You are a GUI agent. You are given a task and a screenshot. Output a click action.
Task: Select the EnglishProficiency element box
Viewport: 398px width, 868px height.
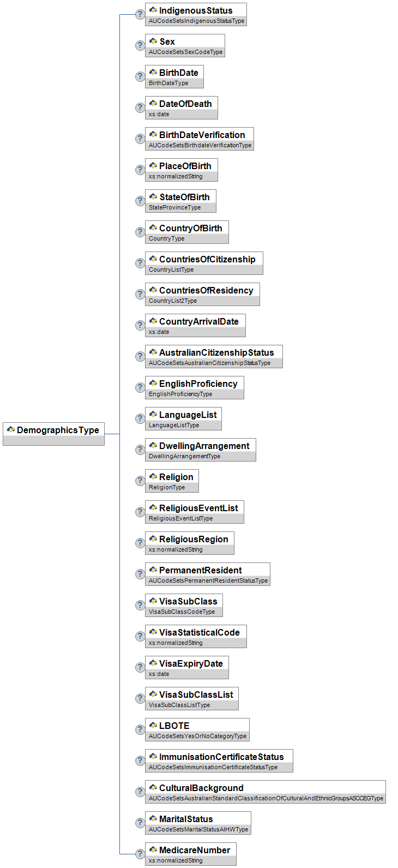[198, 384]
